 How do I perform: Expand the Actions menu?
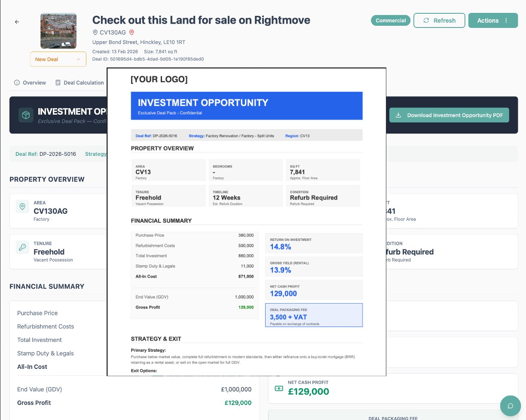coord(492,21)
